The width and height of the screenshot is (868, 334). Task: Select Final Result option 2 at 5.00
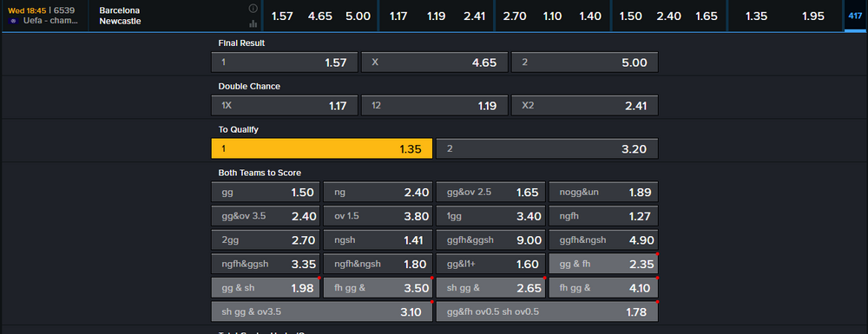[x=584, y=62]
